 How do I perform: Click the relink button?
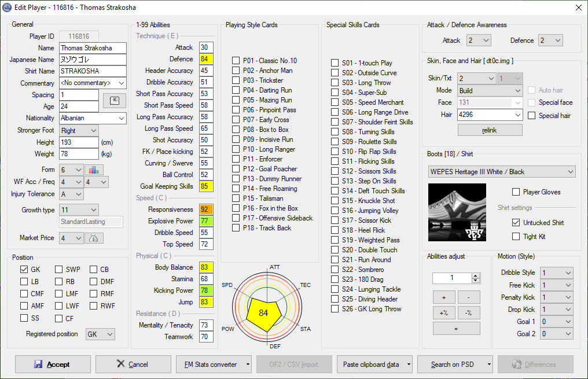point(490,130)
